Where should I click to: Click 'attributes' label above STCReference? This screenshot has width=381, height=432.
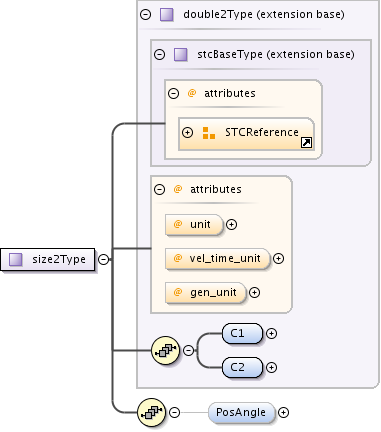tap(230, 93)
